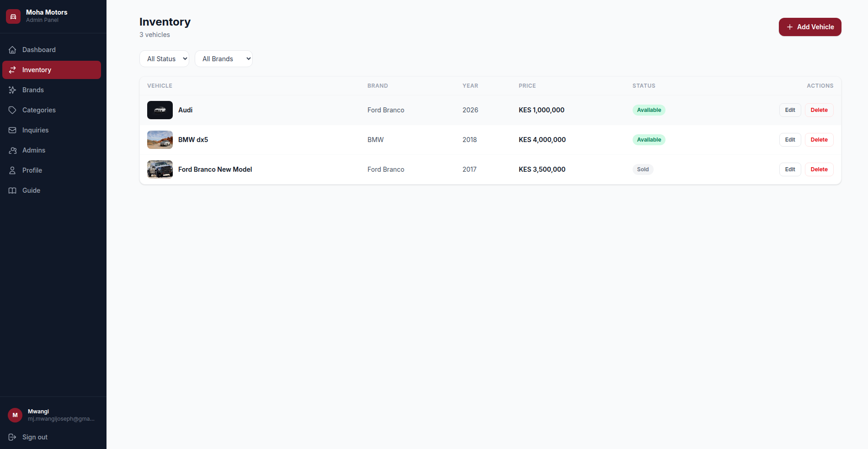
Task: Click the ACTIONS column header
Action: coord(820,86)
